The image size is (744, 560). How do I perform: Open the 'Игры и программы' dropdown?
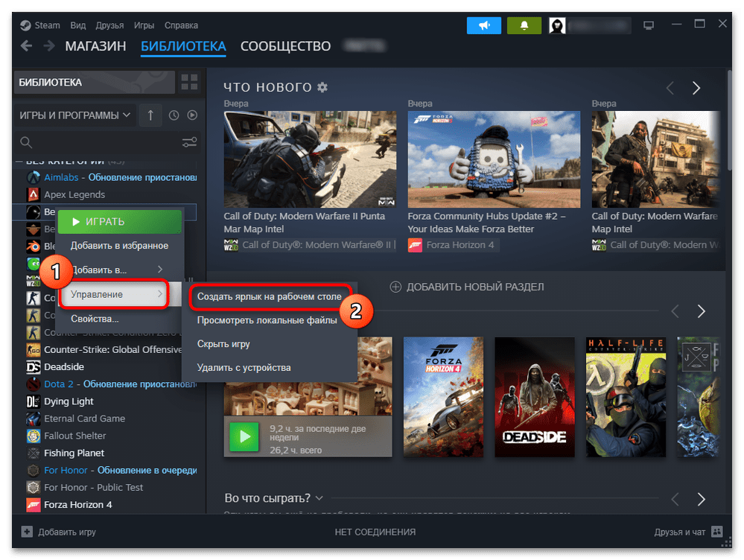click(x=74, y=115)
